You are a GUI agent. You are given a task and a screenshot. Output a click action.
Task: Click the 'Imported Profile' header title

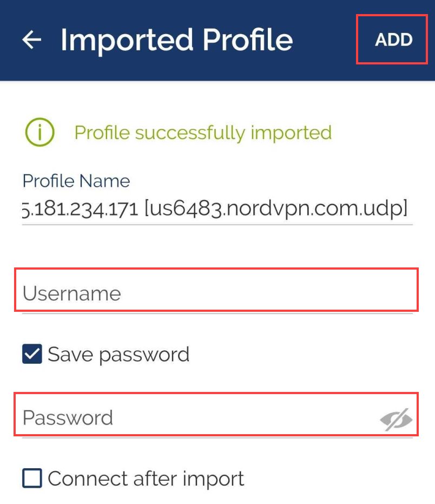click(x=176, y=40)
